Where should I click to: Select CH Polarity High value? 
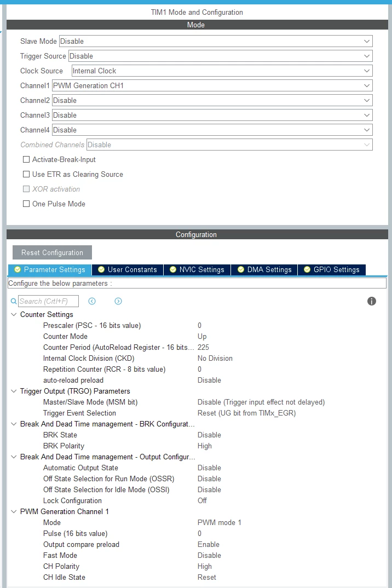click(204, 566)
